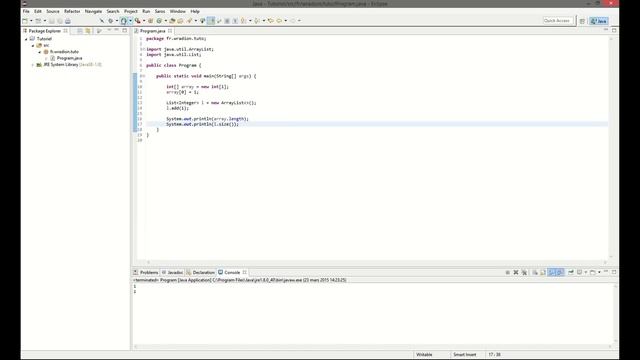Click the Previous Annotation arrow icon
The width and height of the screenshot is (640, 360).
[257, 21]
